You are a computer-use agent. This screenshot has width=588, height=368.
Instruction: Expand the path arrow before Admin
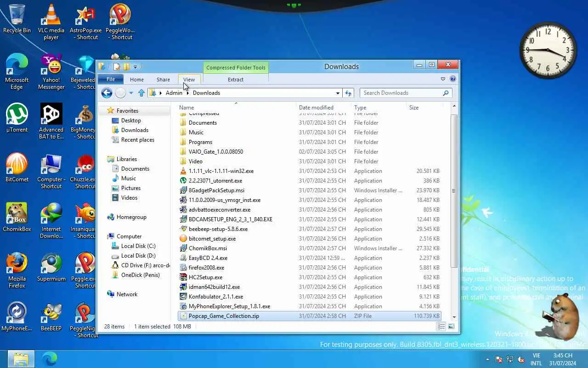tap(160, 93)
